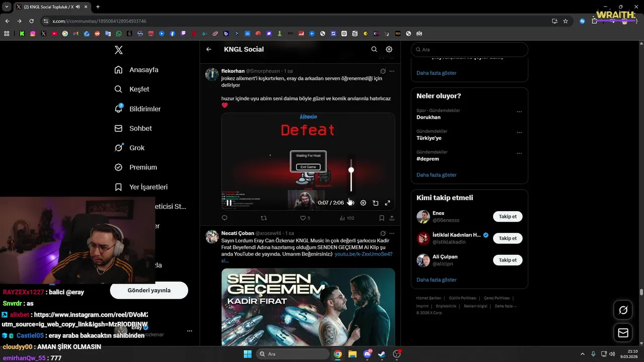Open options for the Türkiye'ye trend
Image resolution: width=644 pixels, height=362 pixels.
519,132
